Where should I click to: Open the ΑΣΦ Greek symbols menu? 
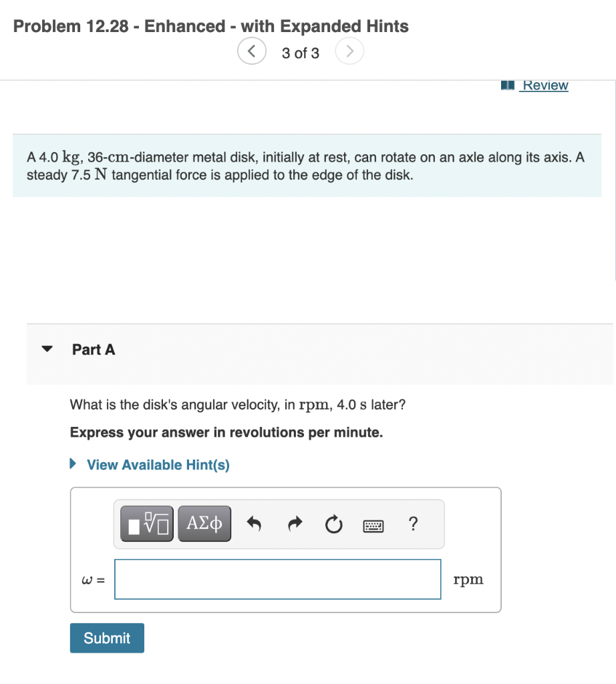204,523
